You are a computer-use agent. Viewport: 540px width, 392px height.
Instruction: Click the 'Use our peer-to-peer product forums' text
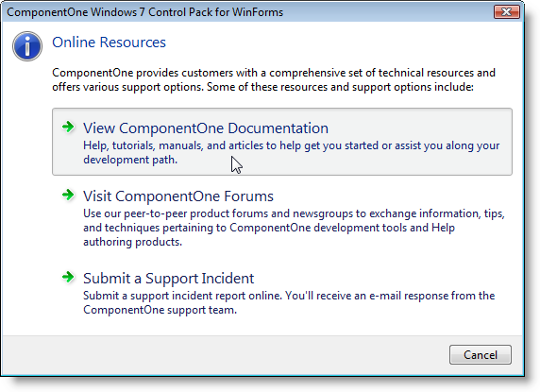pos(294,213)
